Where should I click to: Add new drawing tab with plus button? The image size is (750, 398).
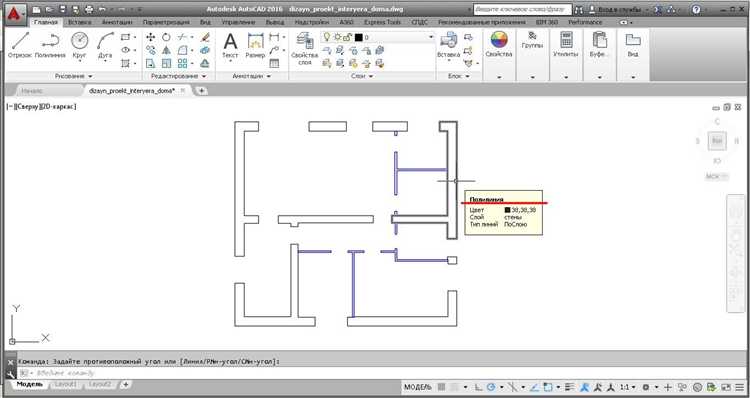(201, 90)
